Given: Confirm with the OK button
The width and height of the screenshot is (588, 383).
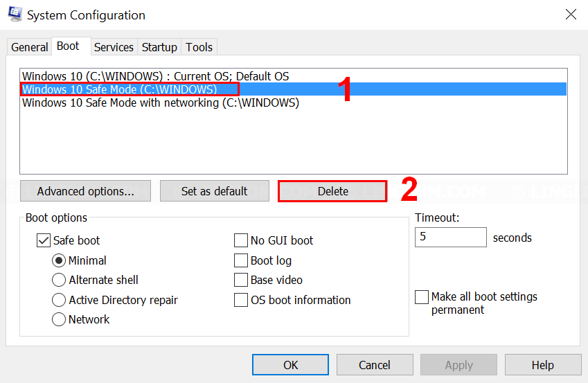Looking at the screenshot, I should 290,364.
